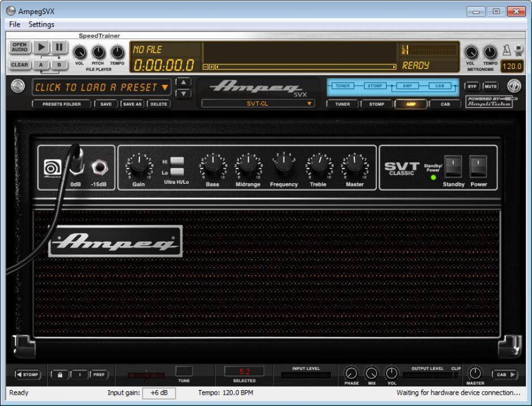Click the OPEN AUDIO button
This screenshot has height=406, width=532.
(x=19, y=47)
